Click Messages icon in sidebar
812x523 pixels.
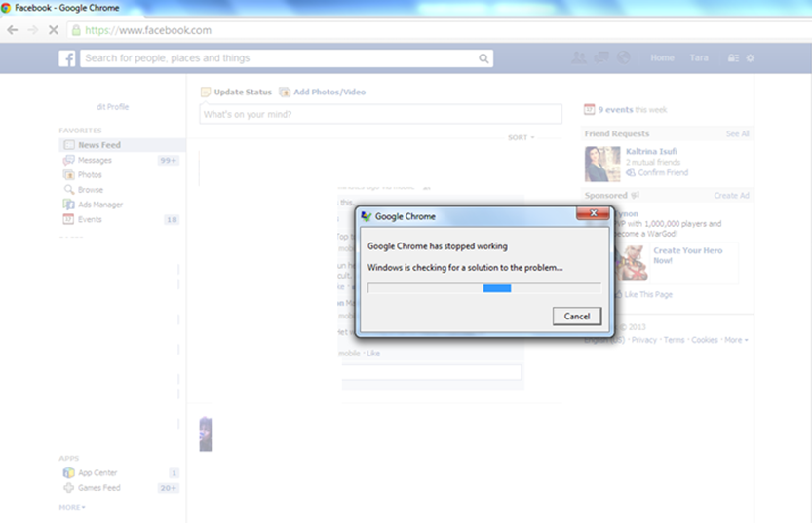pos(69,161)
